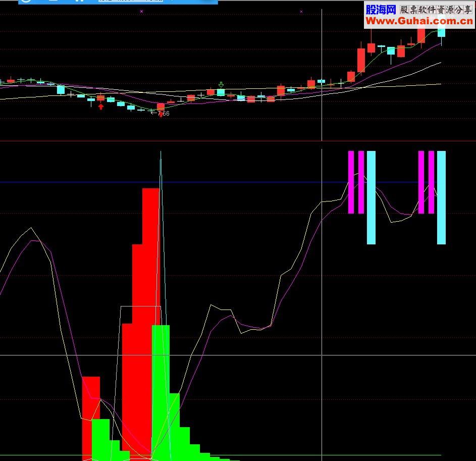Click the third magenta indicator bar
Viewport: 476px width, 461px height.
pyautogui.click(x=421, y=182)
